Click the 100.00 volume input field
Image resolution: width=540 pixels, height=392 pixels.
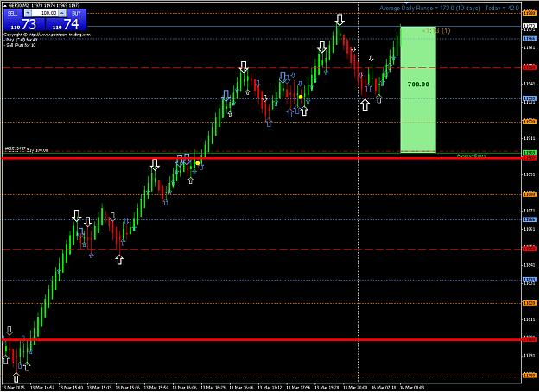pyautogui.click(x=45, y=13)
